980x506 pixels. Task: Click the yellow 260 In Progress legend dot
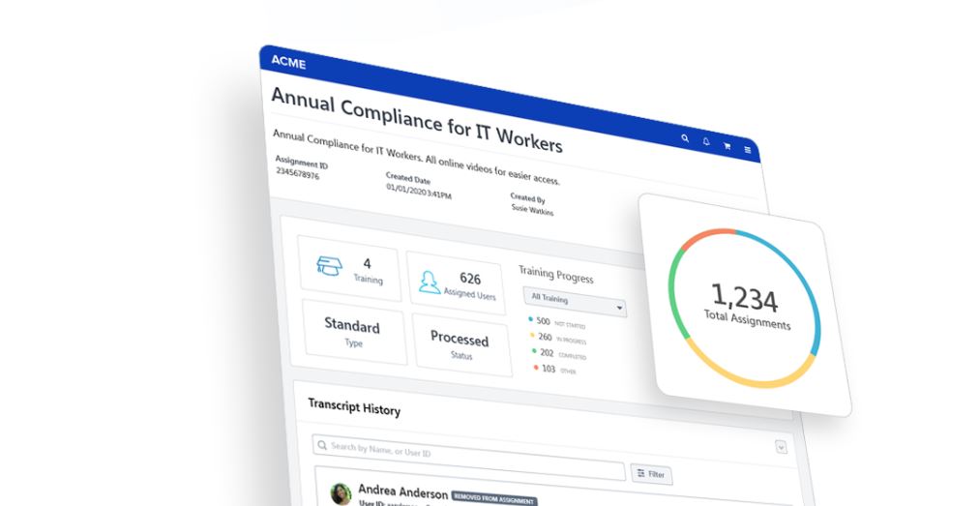532,335
